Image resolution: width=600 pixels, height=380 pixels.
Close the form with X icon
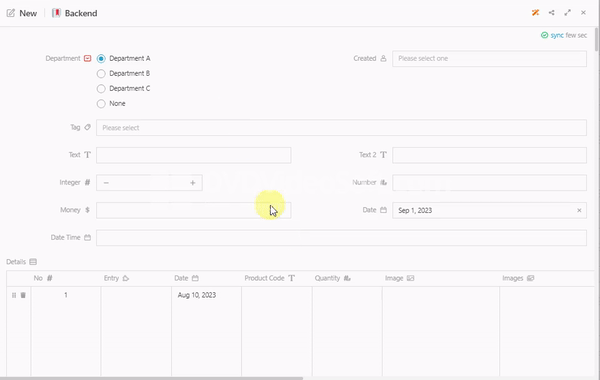(x=583, y=13)
